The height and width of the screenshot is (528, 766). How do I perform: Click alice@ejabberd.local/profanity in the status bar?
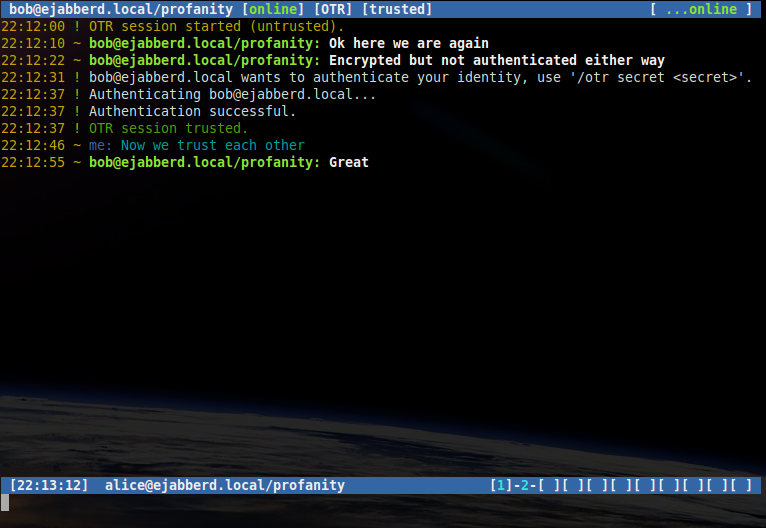(224, 485)
